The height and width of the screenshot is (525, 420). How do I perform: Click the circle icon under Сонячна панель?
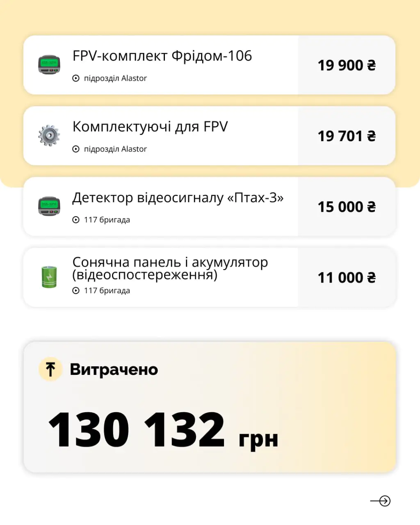(x=76, y=291)
